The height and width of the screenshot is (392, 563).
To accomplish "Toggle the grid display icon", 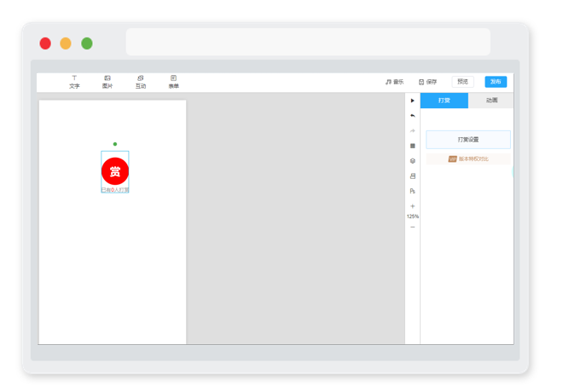I will tap(413, 146).
